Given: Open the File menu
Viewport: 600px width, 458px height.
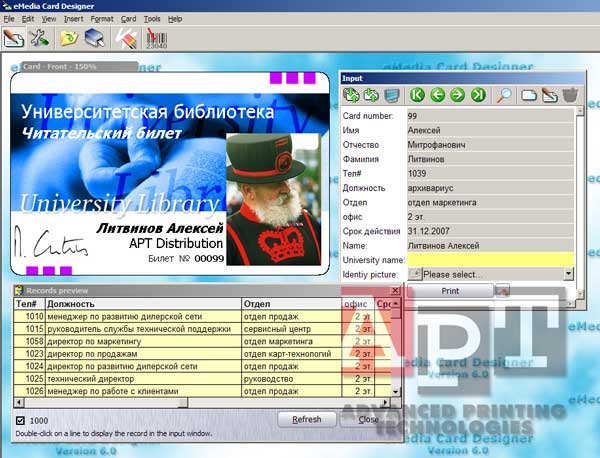Looking at the screenshot, I should tap(9, 19).
